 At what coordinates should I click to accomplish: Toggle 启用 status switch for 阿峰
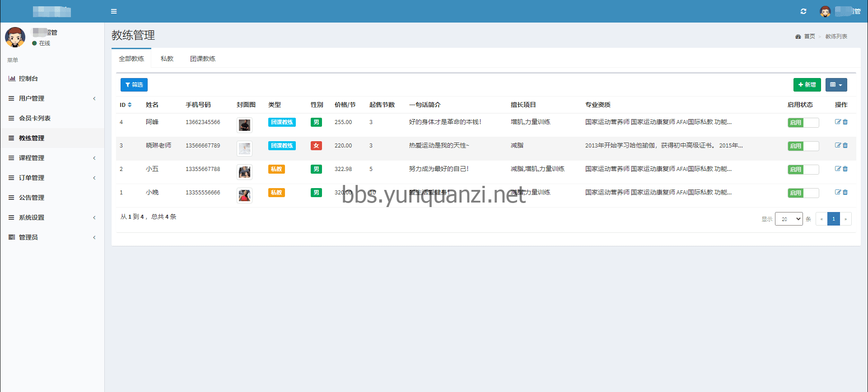[803, 122]
